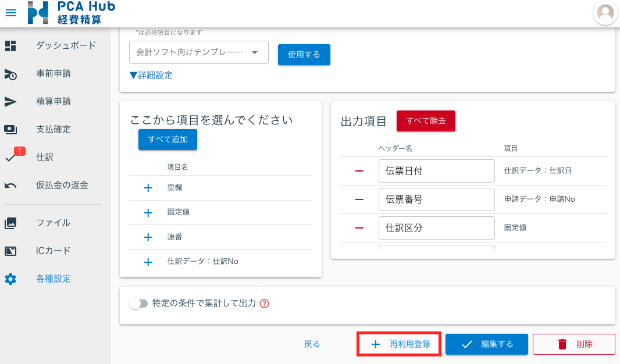This screenshot has height=364, width=620.
Task: Click the ダッシュボード grid icon
Action: [x=10, y=45]
